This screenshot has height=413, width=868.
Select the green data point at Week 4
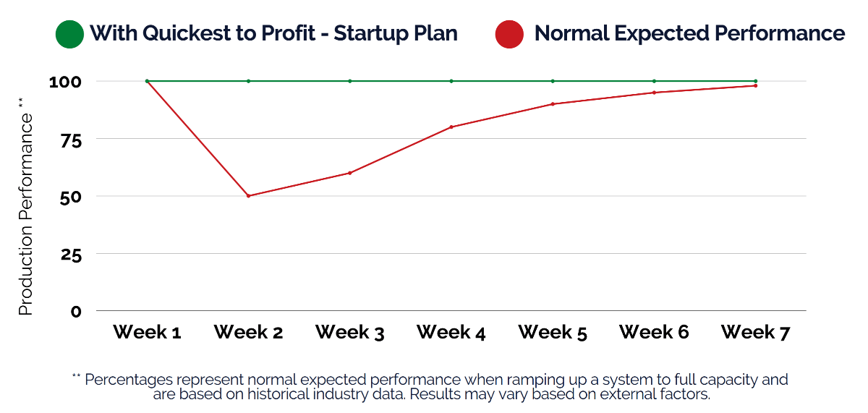coord(451,81)
